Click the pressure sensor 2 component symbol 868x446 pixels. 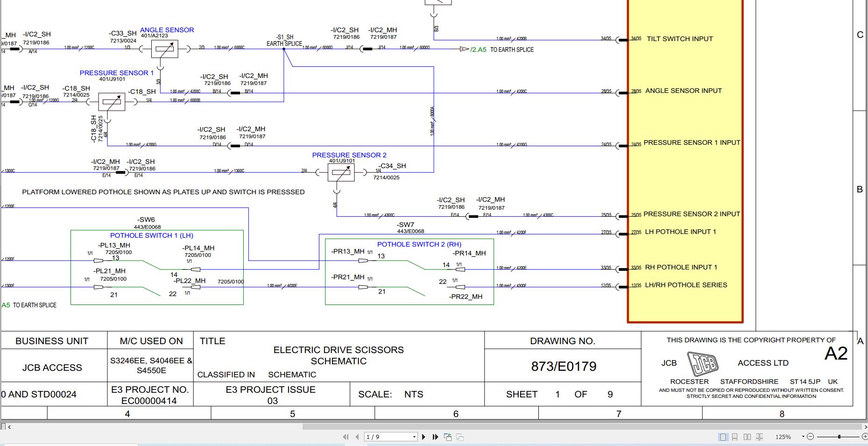coord(341,173)
